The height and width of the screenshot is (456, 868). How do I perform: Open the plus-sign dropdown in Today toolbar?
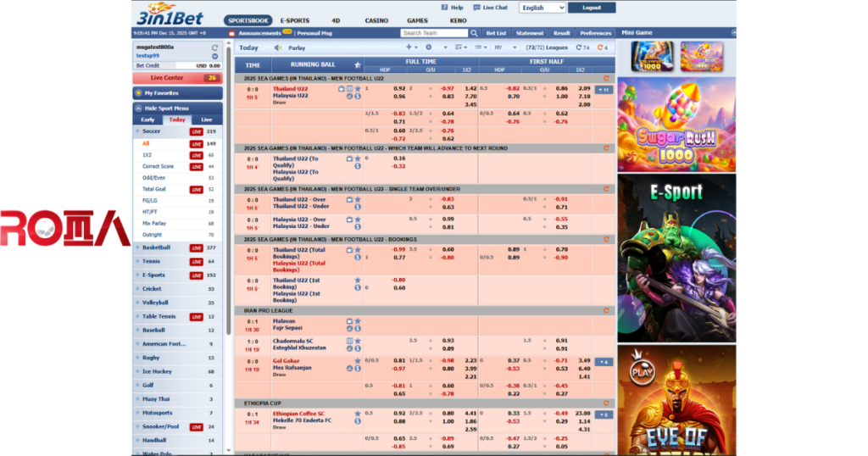412,47
